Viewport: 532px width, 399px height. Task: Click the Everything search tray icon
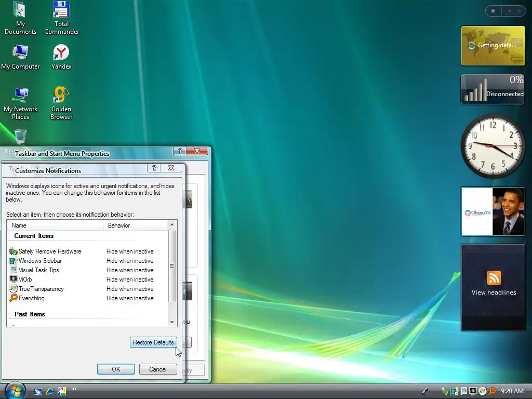492,391
